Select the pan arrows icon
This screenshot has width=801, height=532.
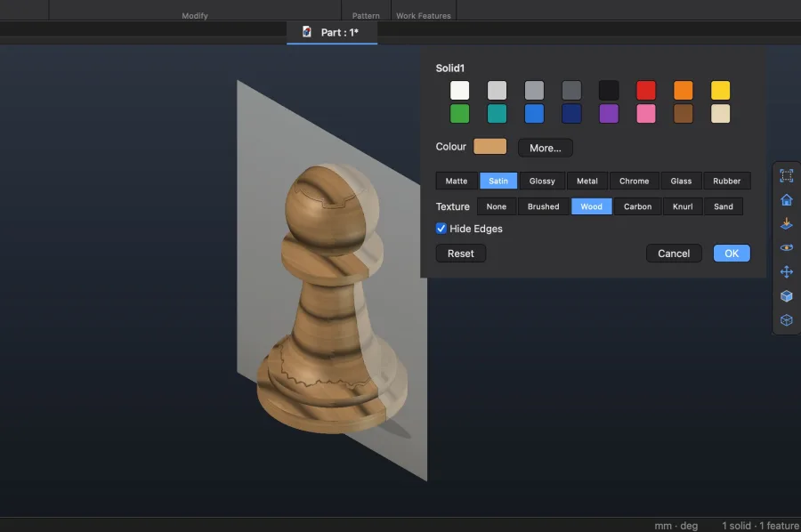[x=786, y=271]
